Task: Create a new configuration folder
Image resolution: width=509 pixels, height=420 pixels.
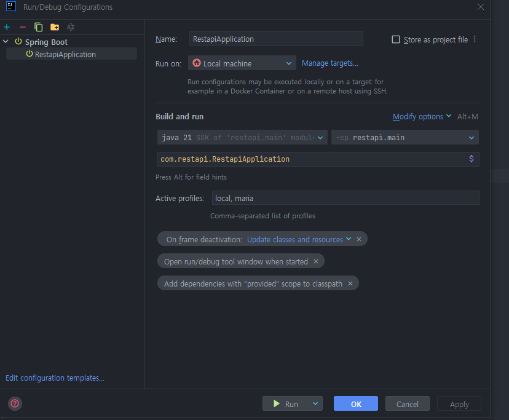Action: 55,27
